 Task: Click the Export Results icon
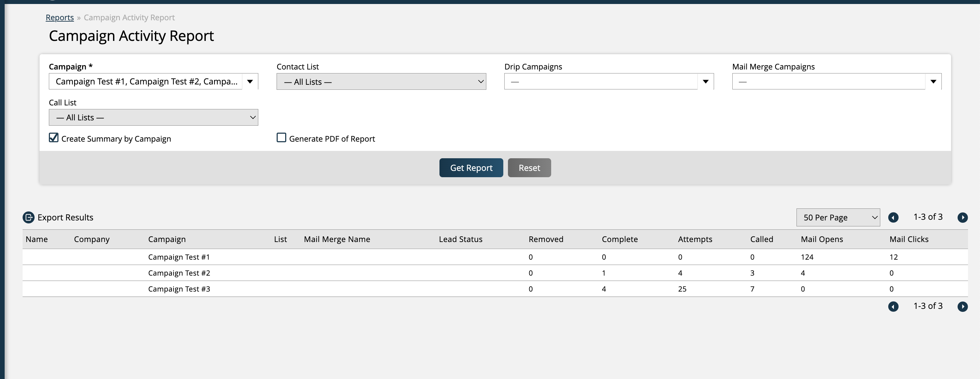click(x=29, y=217)
